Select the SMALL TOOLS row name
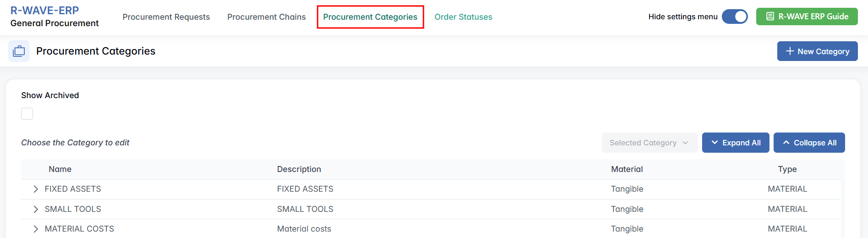 click(73, 209)
